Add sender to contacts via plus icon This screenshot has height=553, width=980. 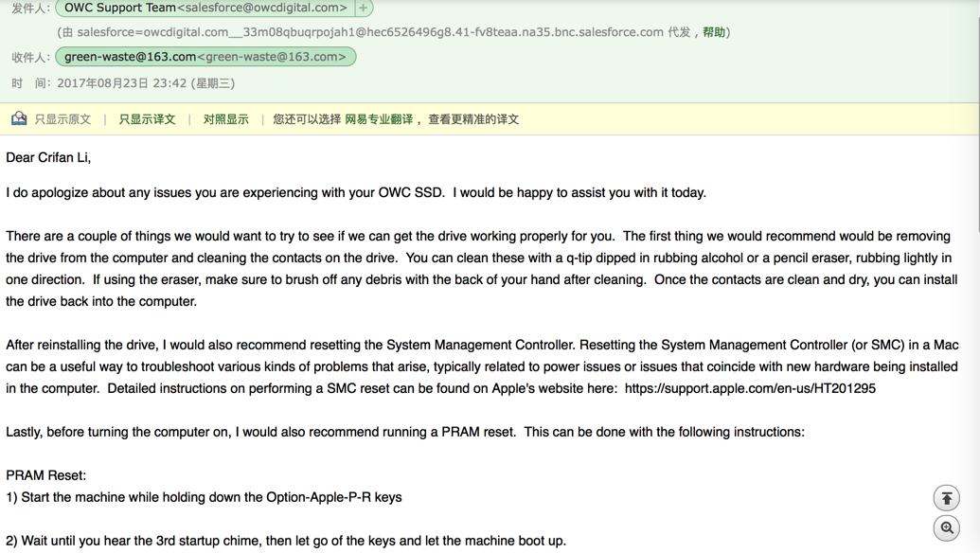(364, 8)
